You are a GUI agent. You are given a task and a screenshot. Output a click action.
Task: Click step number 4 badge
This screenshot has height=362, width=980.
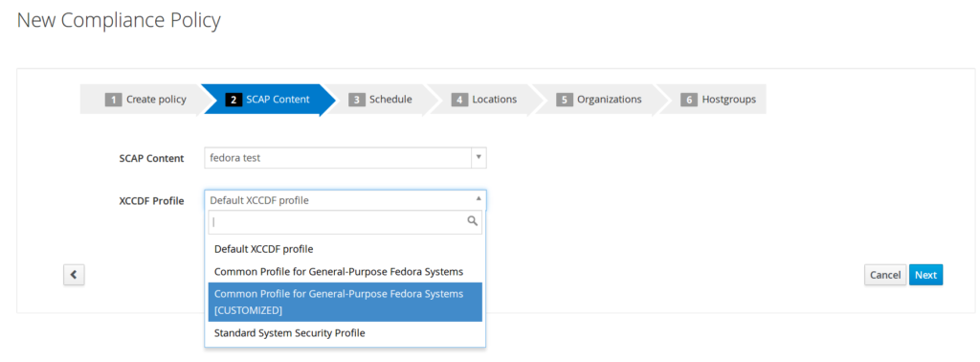pos(459,100)
